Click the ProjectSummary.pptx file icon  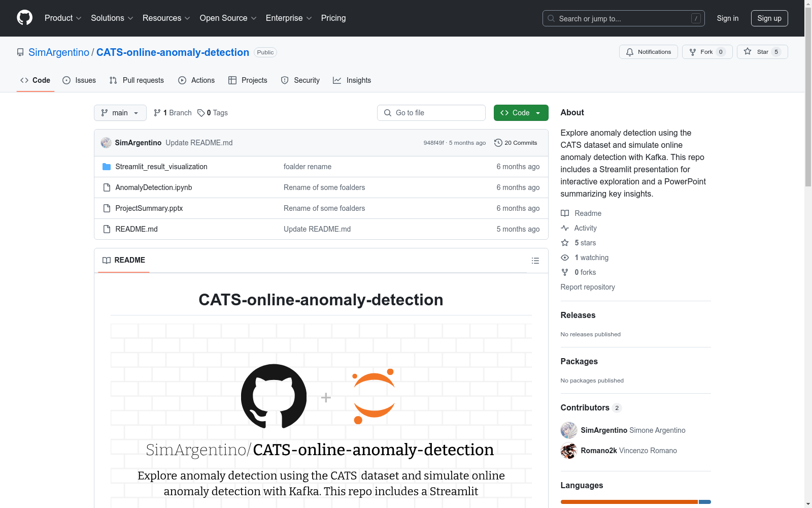[x=107, y=208]
